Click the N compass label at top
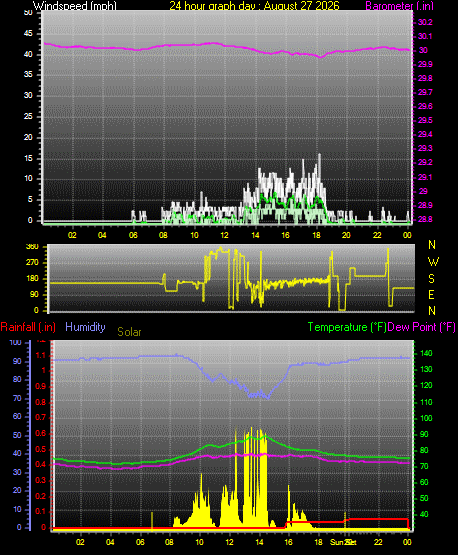458x555 pixels. (432, 245)
